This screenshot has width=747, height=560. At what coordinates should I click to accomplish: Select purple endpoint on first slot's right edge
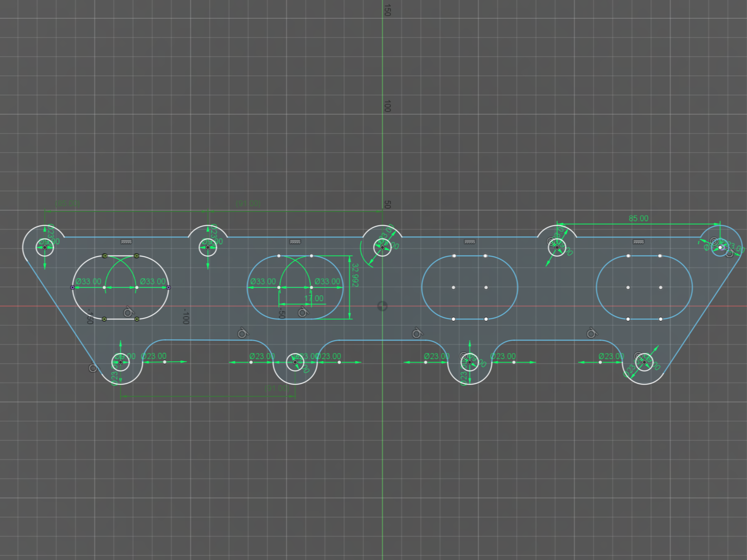[x=169, y=288]
